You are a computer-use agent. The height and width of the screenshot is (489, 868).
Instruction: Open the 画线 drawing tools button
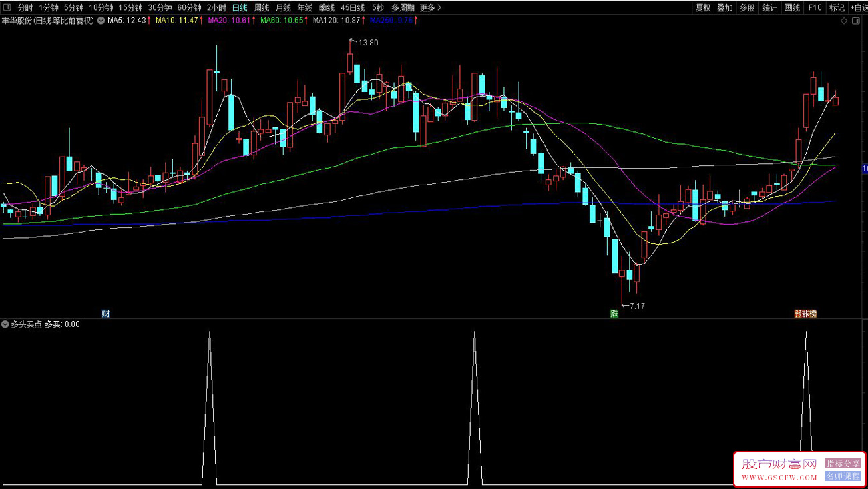coord(792,8)
